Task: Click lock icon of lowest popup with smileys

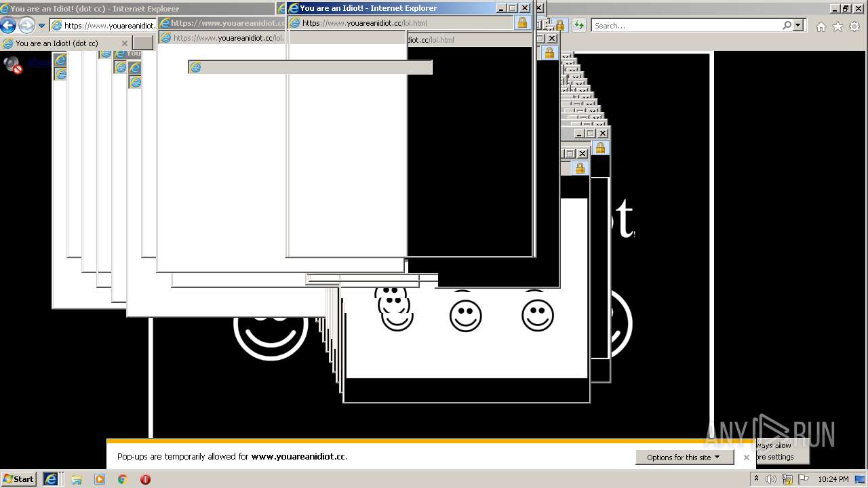Action: click(580, 168)
